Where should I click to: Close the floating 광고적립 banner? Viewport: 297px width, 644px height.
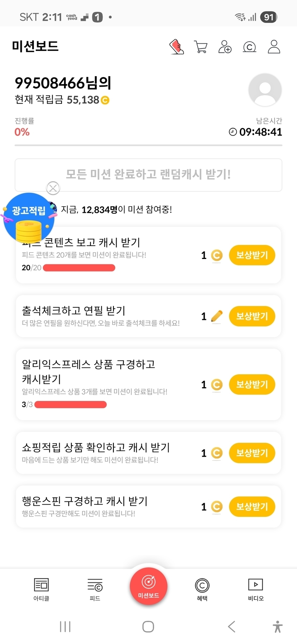[x=53, y=188]
